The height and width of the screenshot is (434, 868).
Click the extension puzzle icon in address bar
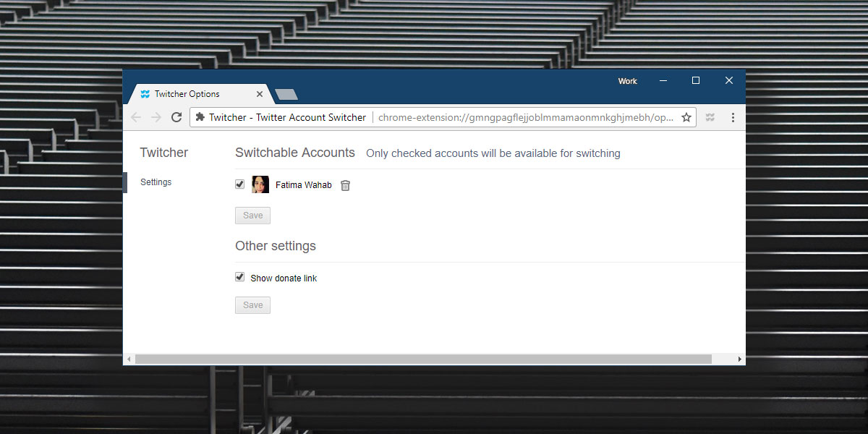[x=200, y=117]
